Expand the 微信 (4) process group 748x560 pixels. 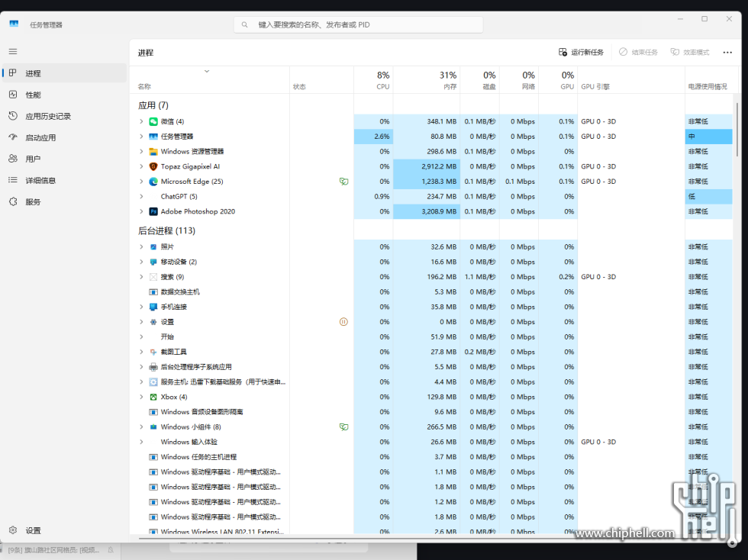[x=141, y=121]
